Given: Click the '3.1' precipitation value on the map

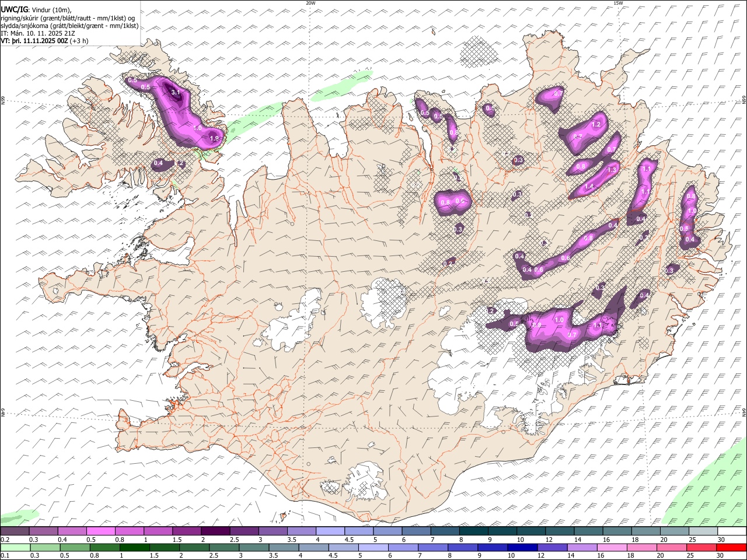Looking at the screenshot, I should [x=176, y=92].
